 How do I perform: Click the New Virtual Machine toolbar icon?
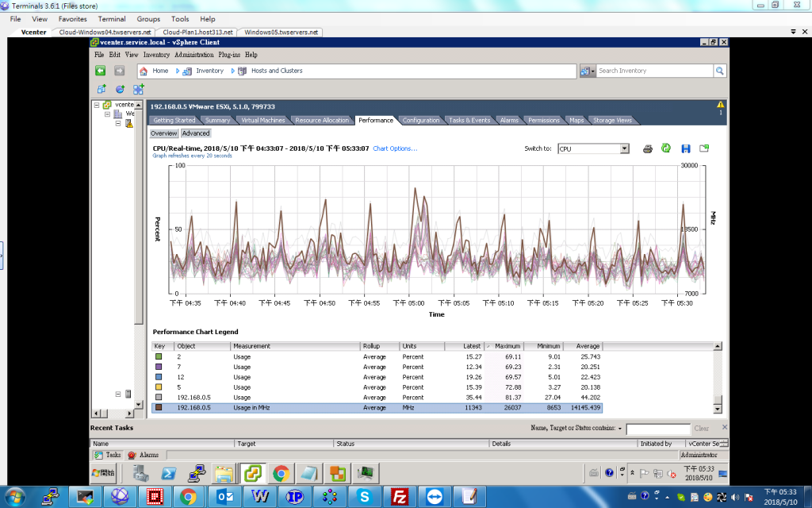101,89
